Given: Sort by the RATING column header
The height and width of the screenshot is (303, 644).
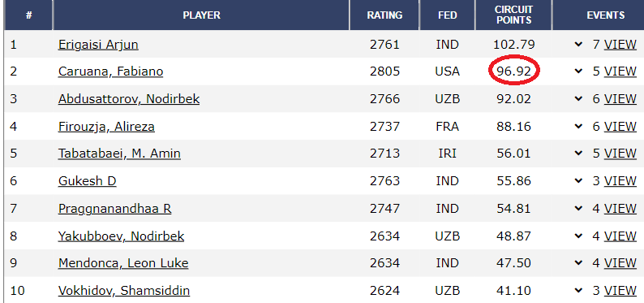Looking at the screenshot, I should [x=384, y=15].
